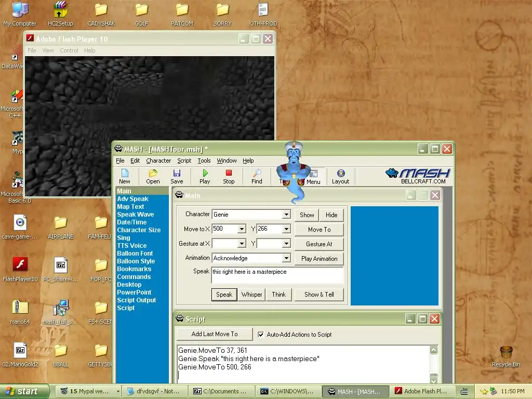The height and width of the screenshot is (399, 532).
Task: Open the Control menu in Flash Player
Action: click(69, 50)
